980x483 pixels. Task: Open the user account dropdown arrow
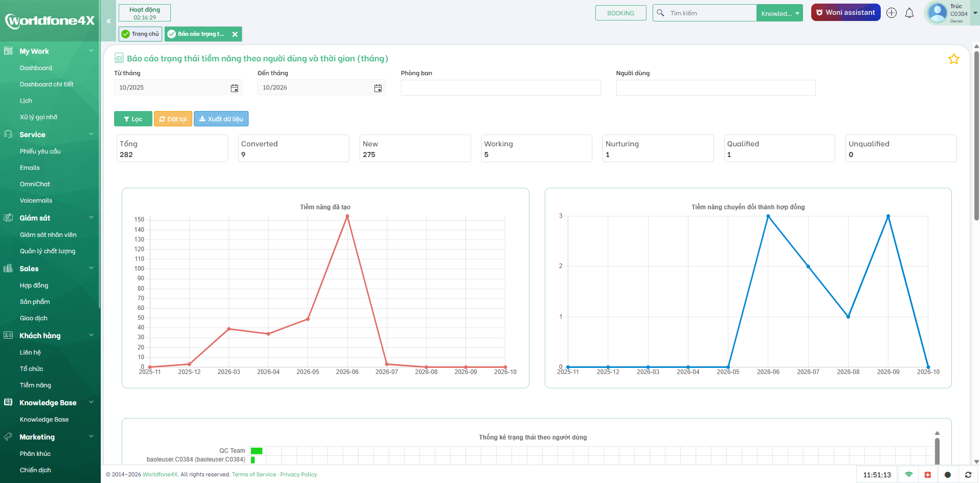coord(975,13)
